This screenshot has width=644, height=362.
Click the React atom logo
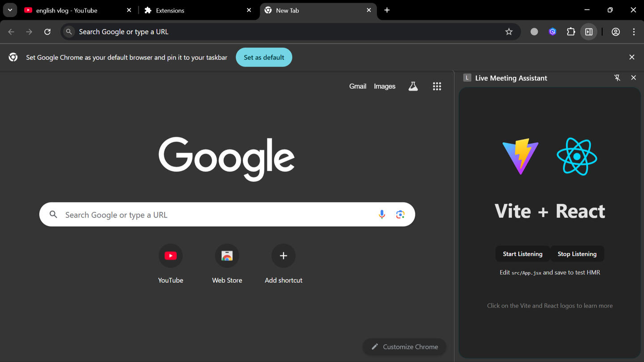[x=576, y=156]
